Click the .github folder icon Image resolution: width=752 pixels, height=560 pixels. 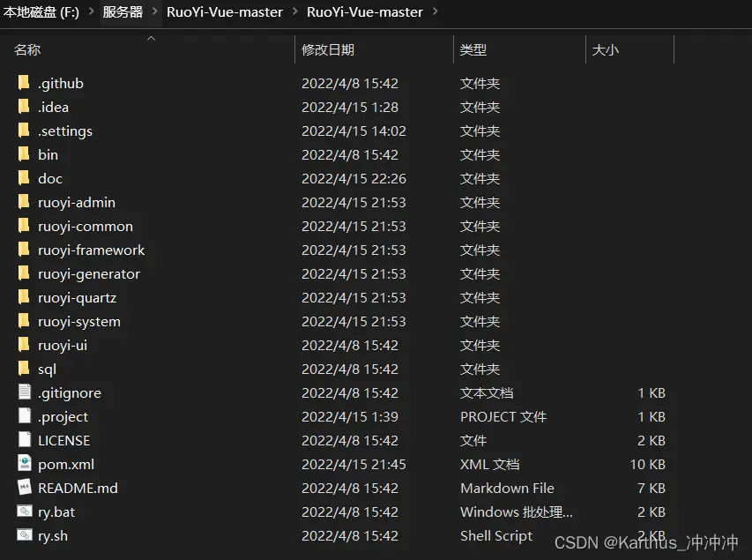coord(24,83)
